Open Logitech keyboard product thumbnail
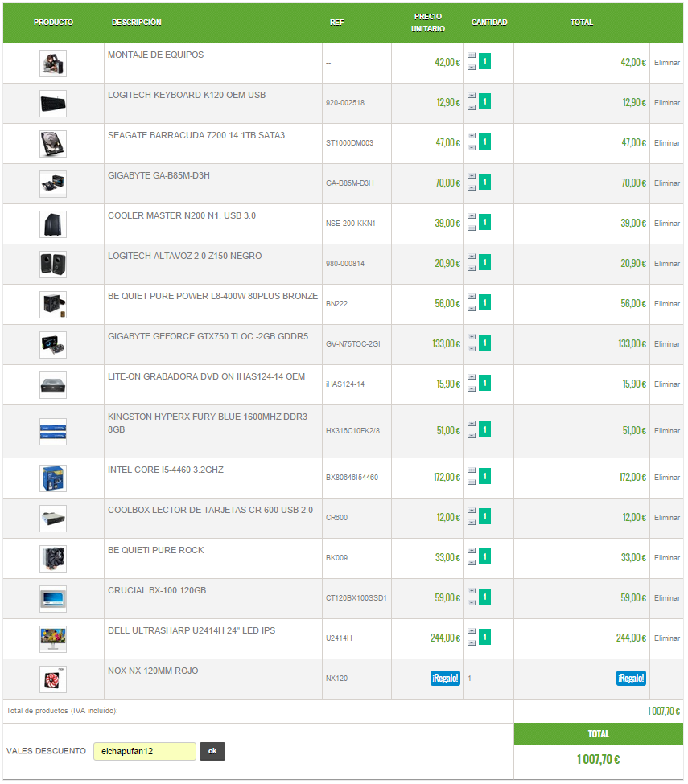 [x=53, y=104]
